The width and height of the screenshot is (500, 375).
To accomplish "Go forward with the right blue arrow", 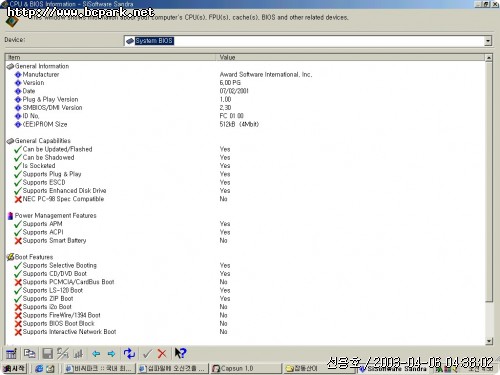I will [111, 353].
